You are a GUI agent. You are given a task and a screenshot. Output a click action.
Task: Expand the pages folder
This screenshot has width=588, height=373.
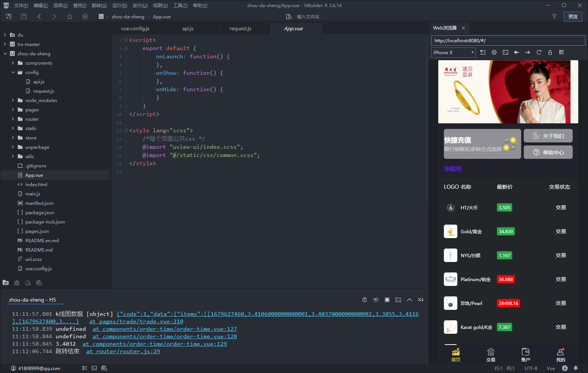point(13,110)
